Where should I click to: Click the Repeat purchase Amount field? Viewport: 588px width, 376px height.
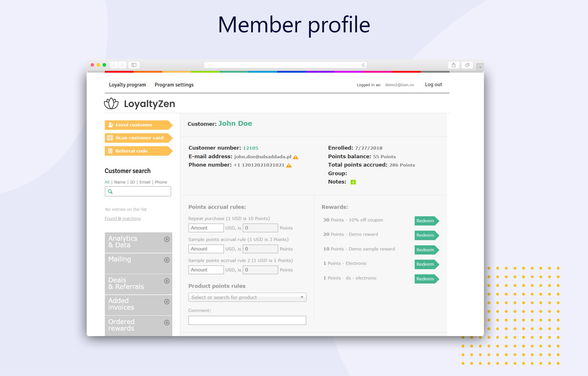click(x=206, y=228)
